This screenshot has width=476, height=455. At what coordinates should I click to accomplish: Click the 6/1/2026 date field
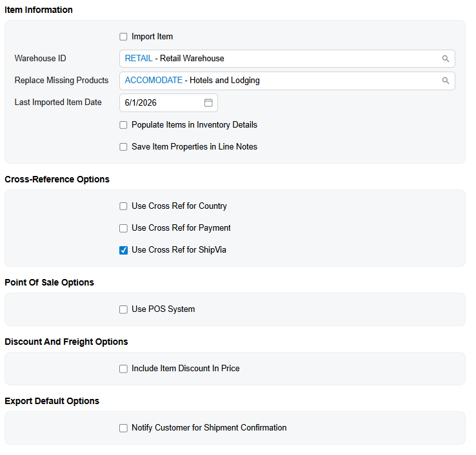(168, 103)
